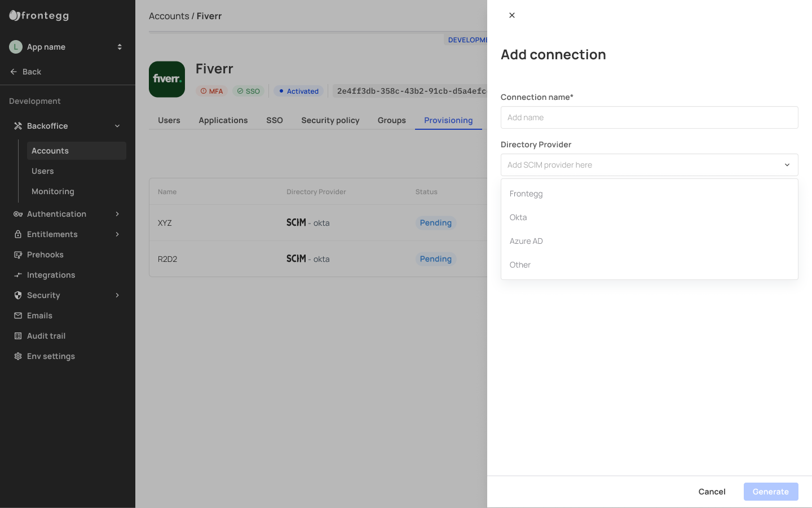The image size is (812, 508).
Task: Click SCIM - okta in XYZ row
Action: [x=308, y=223]
